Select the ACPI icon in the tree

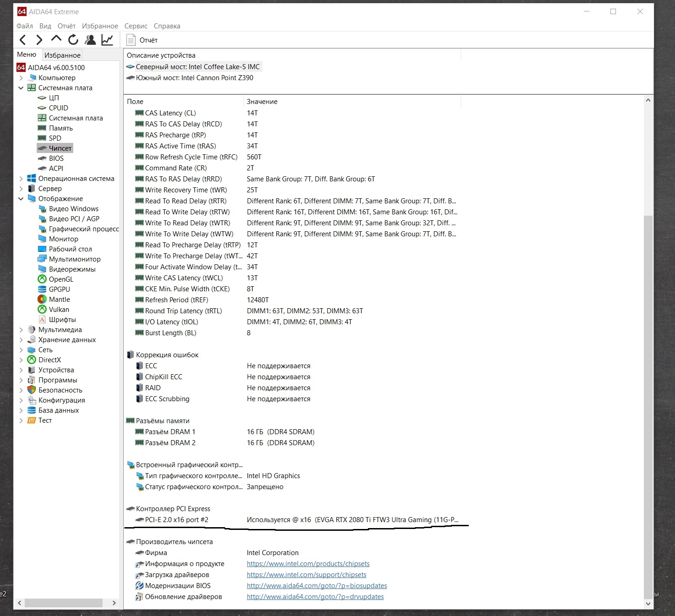pos(42,169)
